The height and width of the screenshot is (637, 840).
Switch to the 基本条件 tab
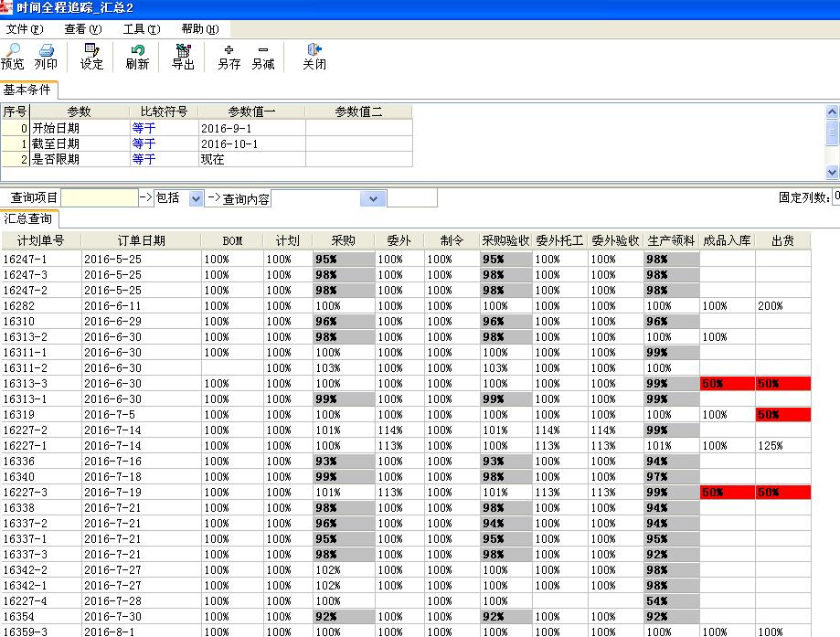pos(27,90)
